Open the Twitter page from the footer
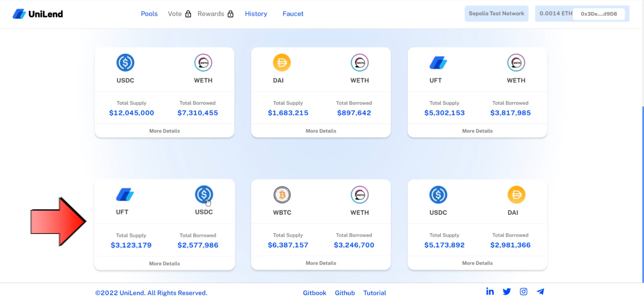 [x=506, y=292]
